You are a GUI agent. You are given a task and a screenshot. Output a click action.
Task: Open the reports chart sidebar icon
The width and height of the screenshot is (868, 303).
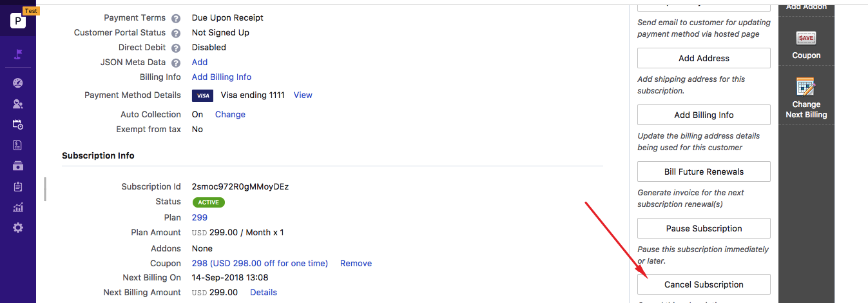click(18, 207)
